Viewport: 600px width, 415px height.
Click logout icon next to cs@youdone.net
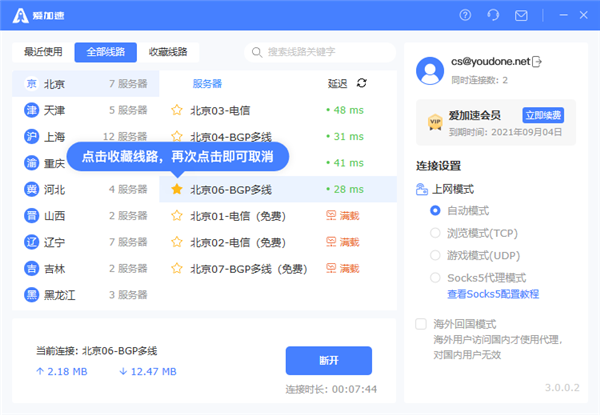coord(537,62)
